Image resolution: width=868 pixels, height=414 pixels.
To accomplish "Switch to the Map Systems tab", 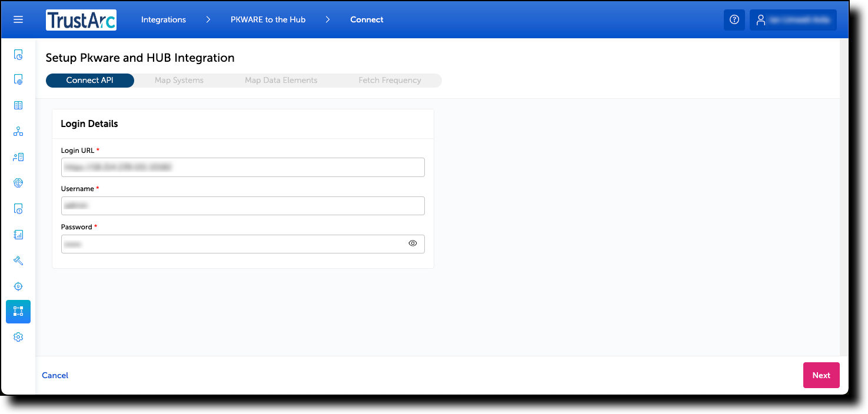I will tap(179, 80).
